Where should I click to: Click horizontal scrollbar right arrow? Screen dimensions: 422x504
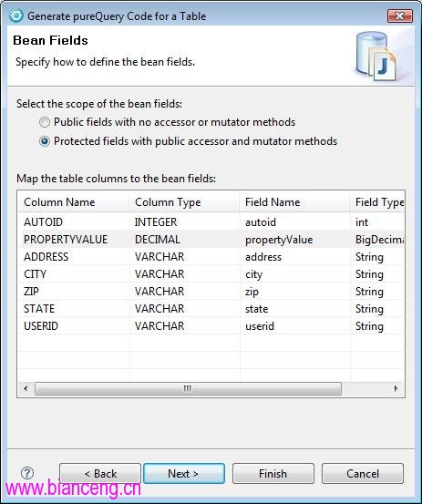(x=396, y=388)
